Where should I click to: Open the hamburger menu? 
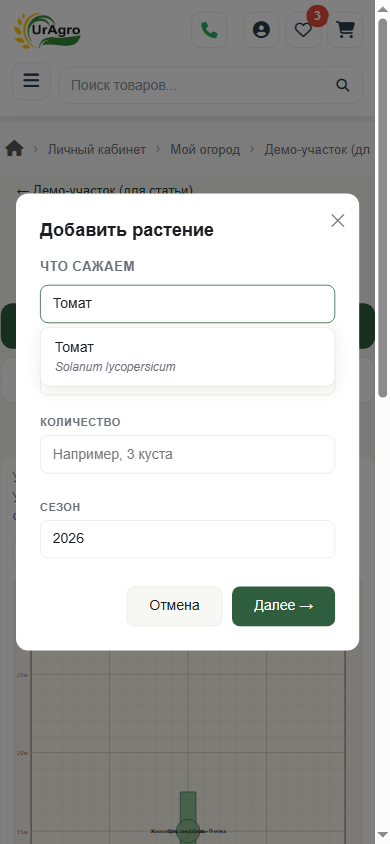point(31,81)
